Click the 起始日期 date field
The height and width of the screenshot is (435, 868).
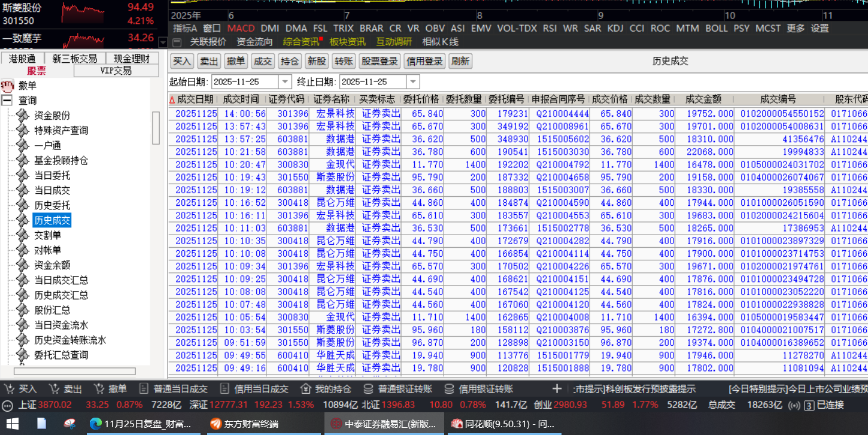click(x=245, y=82)
